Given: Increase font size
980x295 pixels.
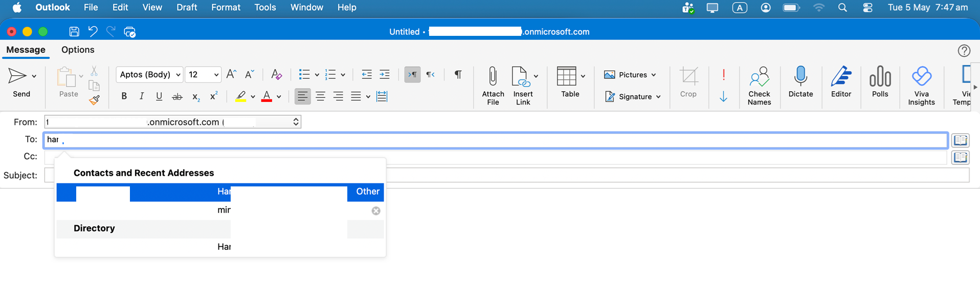Looking at the screenshot, I should pos(231,74).
